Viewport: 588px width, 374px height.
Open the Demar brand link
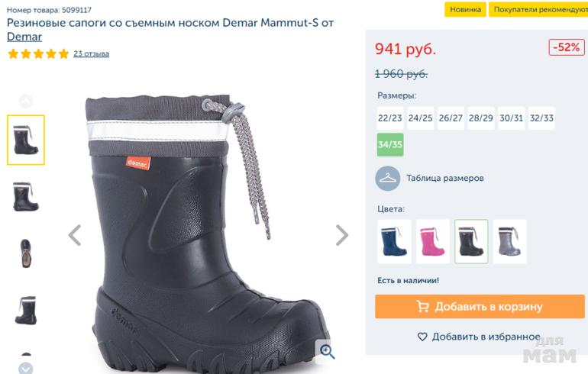click(x=24, y=37)
